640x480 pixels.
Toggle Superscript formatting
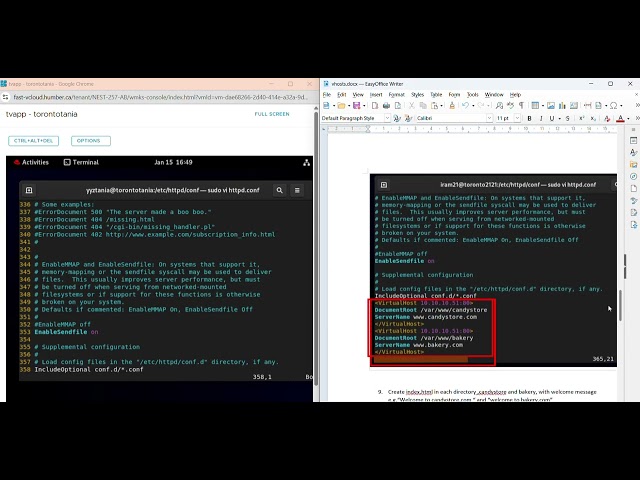pyautogui.click(x=582, y=118)
